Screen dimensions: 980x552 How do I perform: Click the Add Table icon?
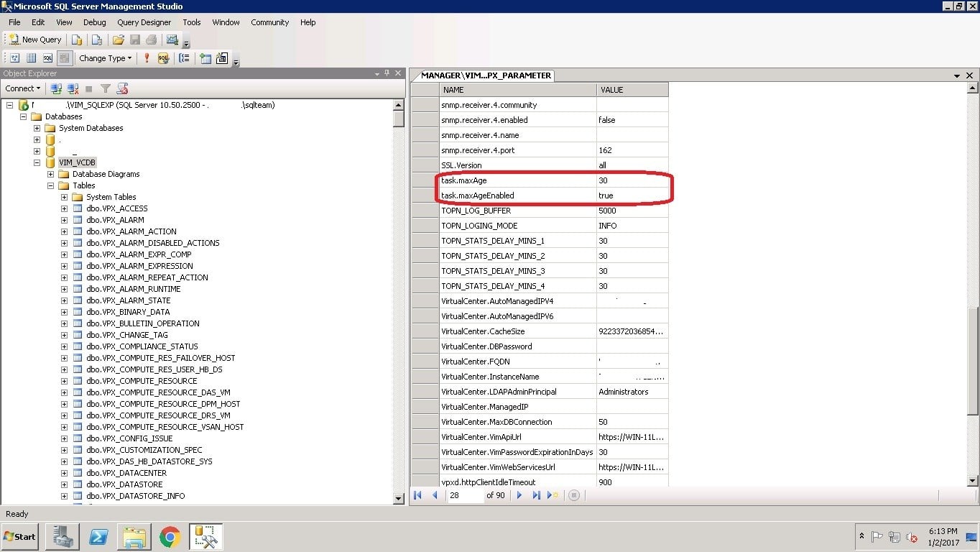tap(205, 58)
